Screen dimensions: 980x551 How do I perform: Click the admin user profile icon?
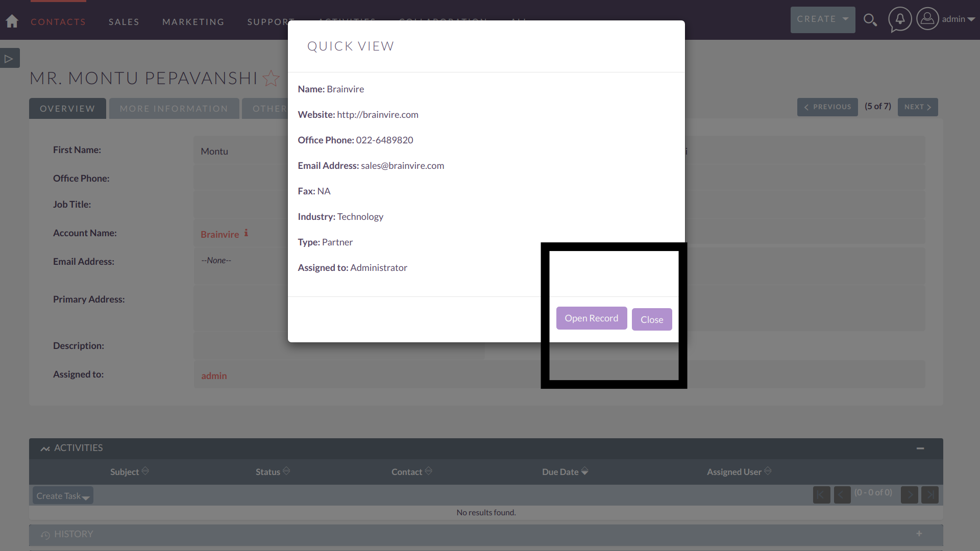[x=927, y=19]
